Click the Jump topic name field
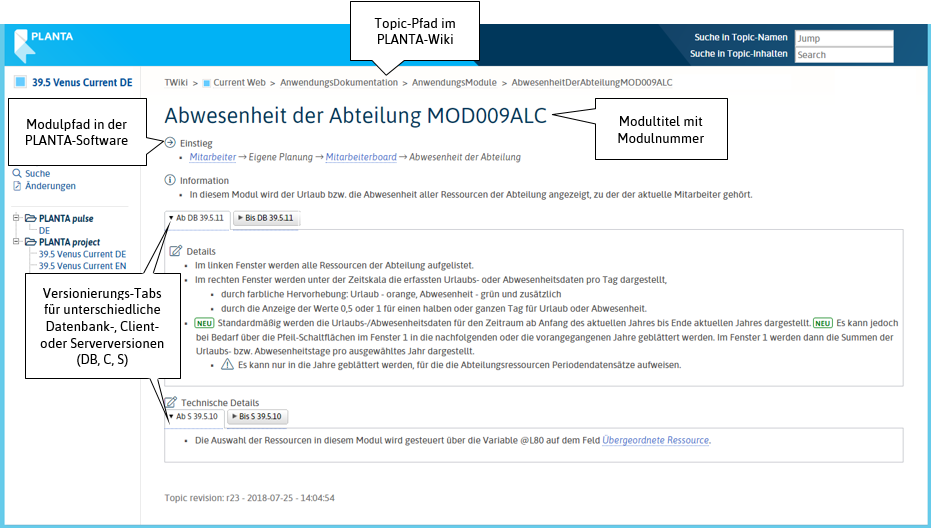The width and height of the screenshot is (931, 528). tap(843, 38)
